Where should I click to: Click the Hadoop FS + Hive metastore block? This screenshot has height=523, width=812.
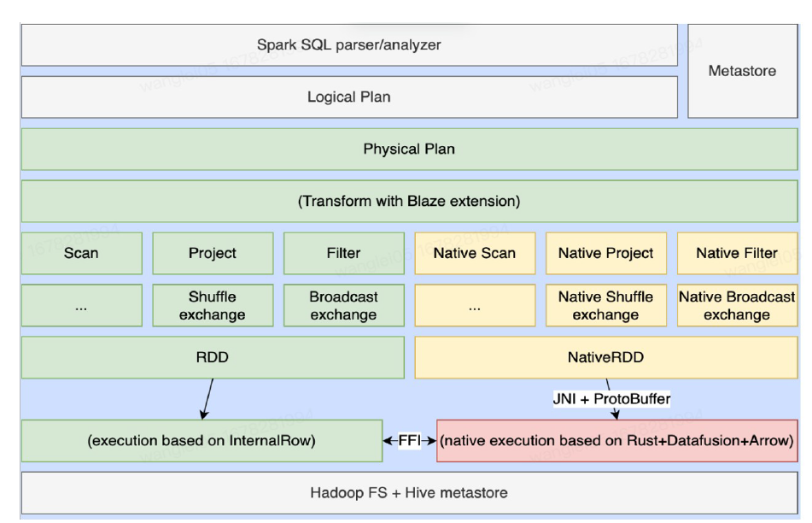[x=409, y=493]
